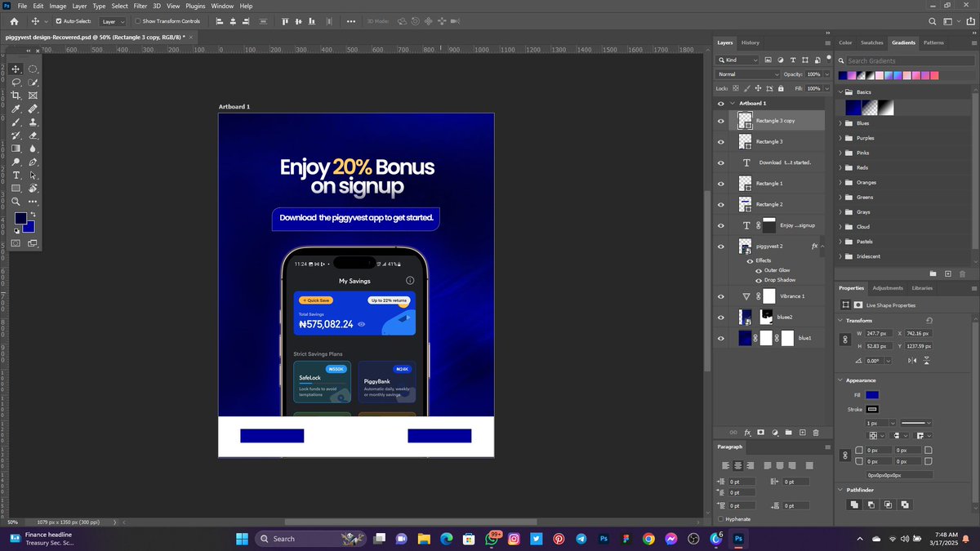Image resolution: width=980 pixels, height=551 pixels.
Task: Click the foreground color swatch
Action: pyautogui.click(x=20, y=218)
